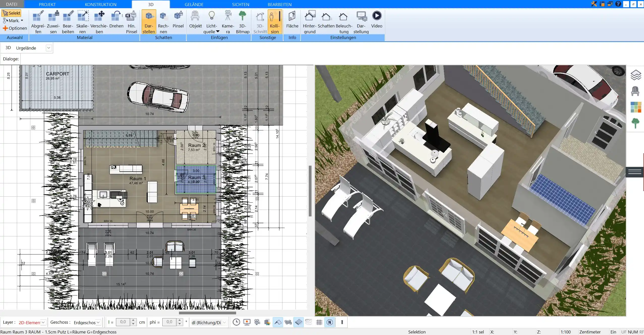
Task: Toggle the terrain contour display button
Action: pyautogui.click(x=309, y=322)
